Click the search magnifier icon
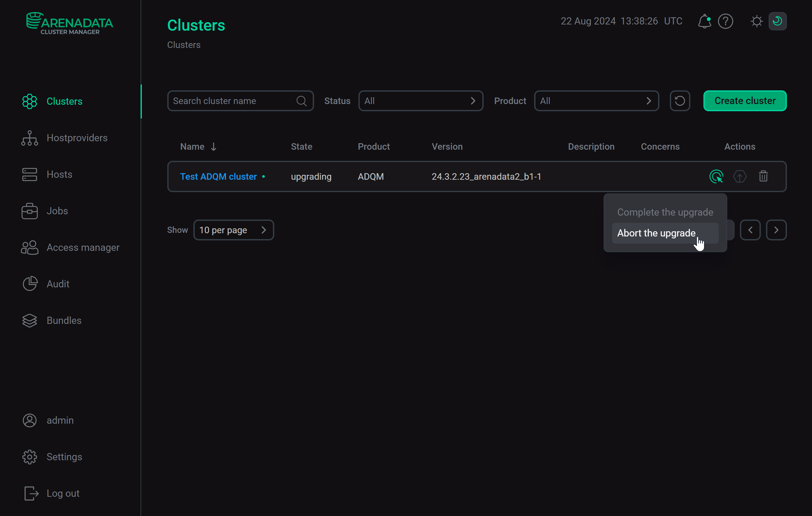Image resolution: width=812 pixels, height=516 pixels. tap(301, 101)
